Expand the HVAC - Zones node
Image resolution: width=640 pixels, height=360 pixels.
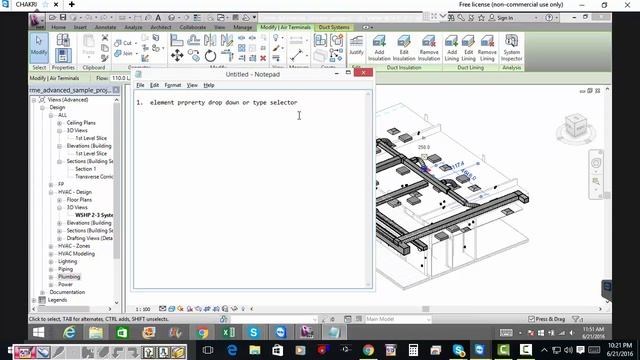click(51, 246)
